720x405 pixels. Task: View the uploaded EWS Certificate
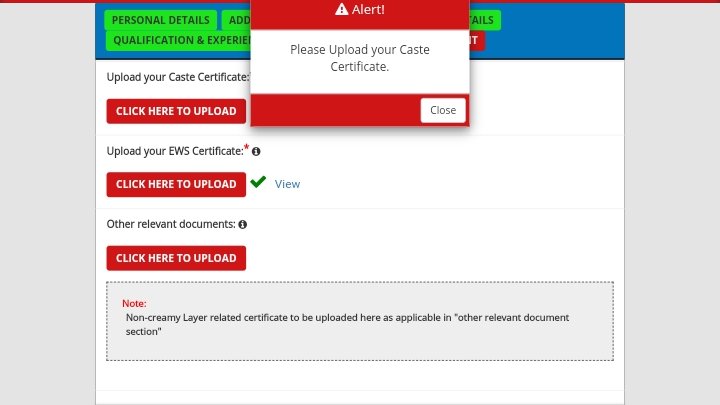(x=287, y=184)
